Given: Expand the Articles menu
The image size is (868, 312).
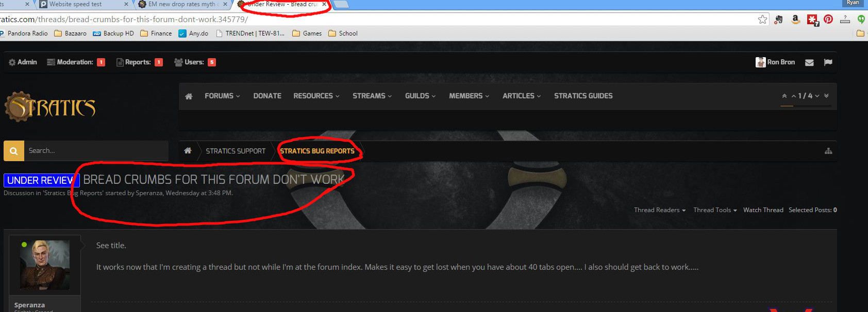Looking at the screenshot, I should 522,96.
